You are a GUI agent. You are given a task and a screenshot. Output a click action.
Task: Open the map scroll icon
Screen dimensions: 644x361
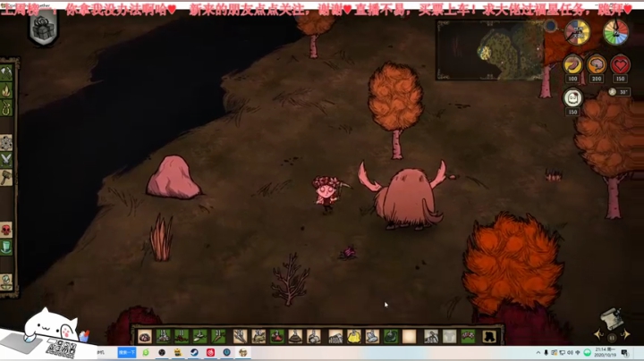(x=612, y=319)
